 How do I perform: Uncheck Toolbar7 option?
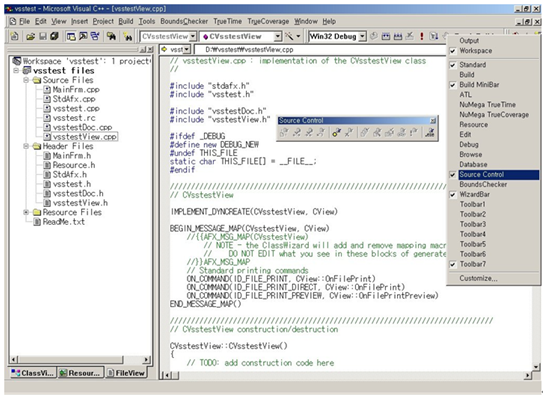pyautogui.click(x=494, y=264)
